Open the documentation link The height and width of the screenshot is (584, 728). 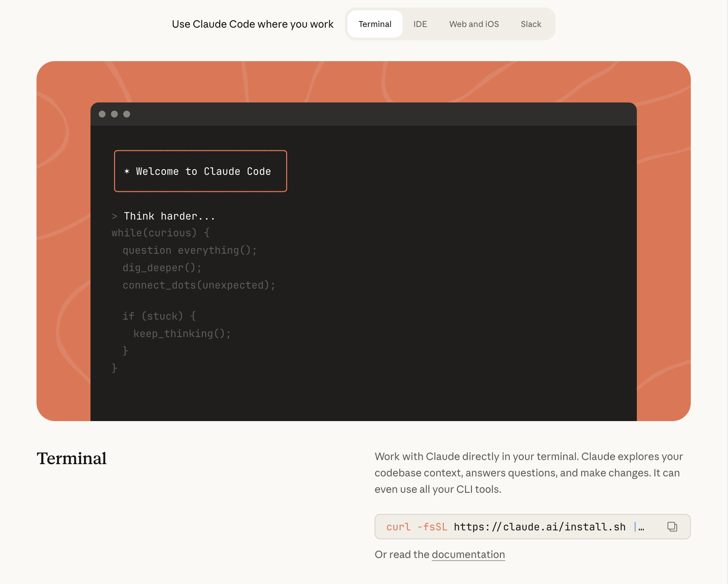coord(468,554)
